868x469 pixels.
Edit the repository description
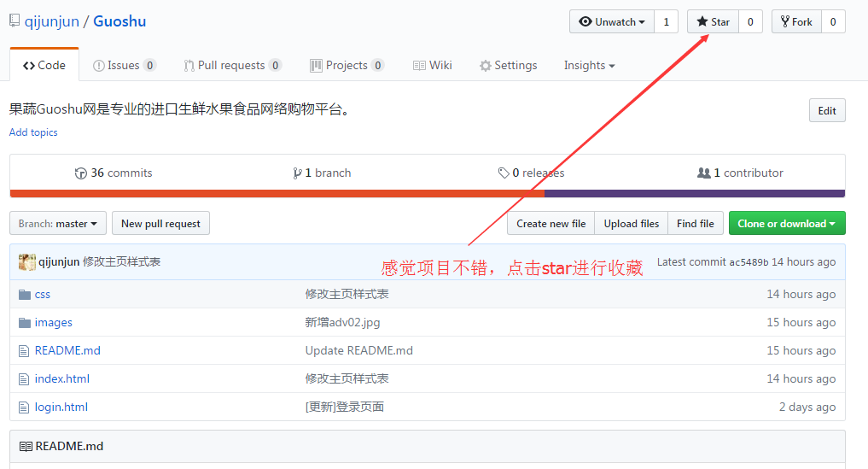click(827, 110)
